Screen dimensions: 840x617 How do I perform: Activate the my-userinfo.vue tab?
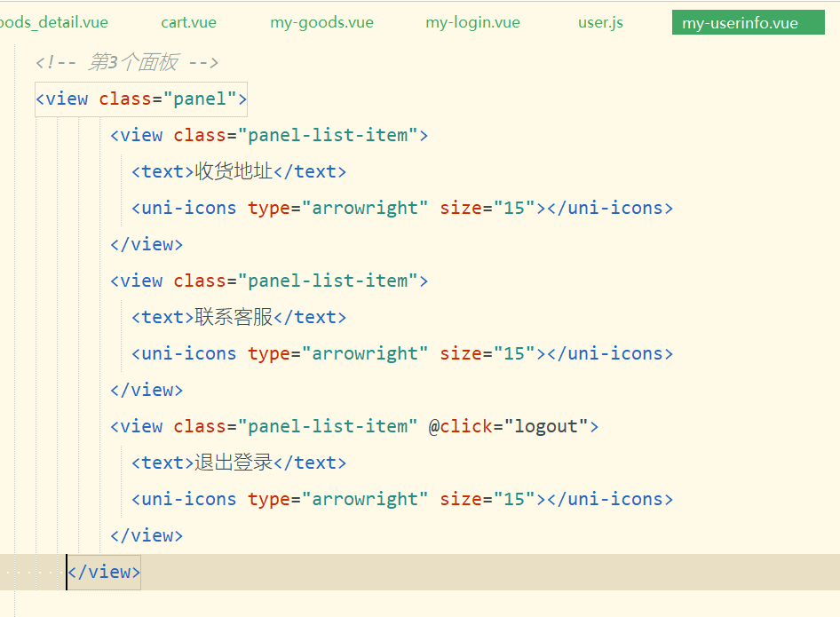[x=749, y=22]
